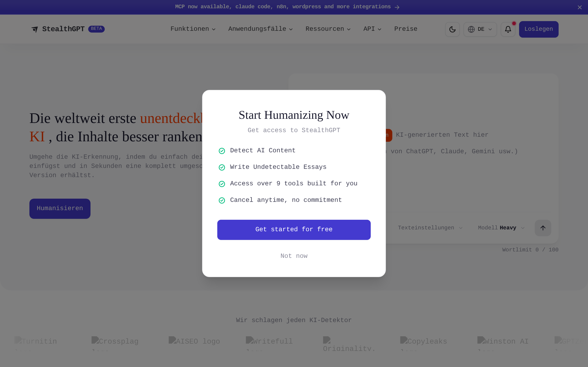Open the DE language dropdown
The width and height of the screenshot is (588, 367).
(x=480, y=29)
